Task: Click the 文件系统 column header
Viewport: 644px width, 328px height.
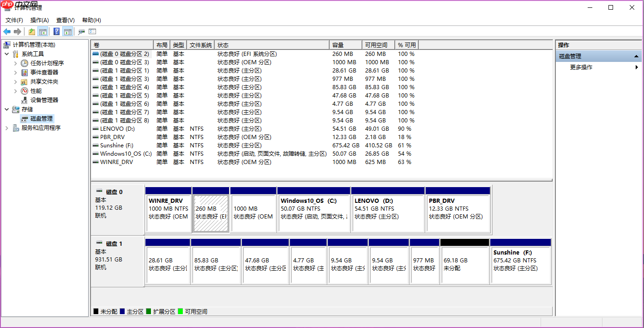Action: coord(201,45)
